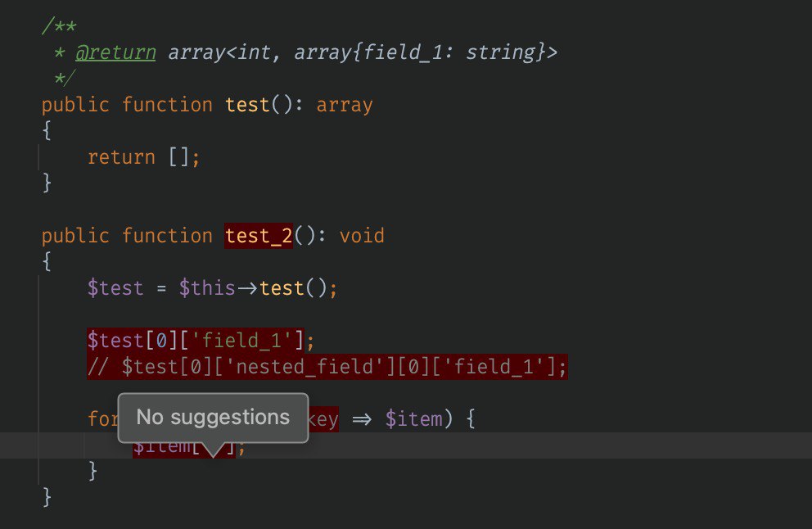Click the first 'public' keyword

pos(75,105)
